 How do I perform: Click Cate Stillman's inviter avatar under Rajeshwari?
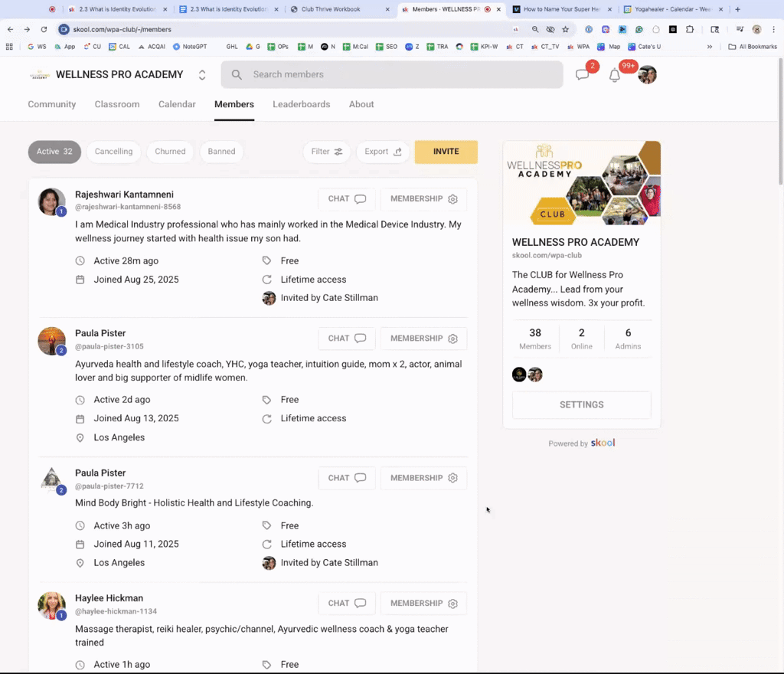[x=269, y=298]
